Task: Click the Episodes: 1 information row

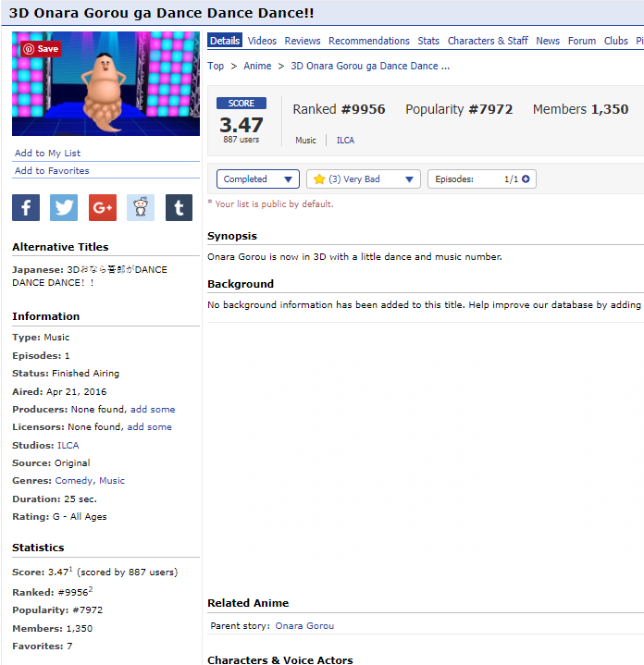Action: [x=41, y=356]
